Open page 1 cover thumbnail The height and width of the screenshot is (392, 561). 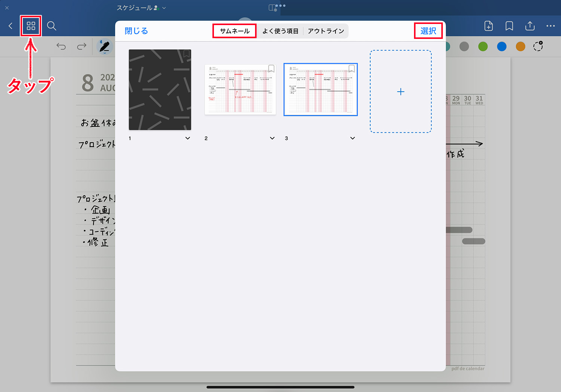click(x=160, y=90)
